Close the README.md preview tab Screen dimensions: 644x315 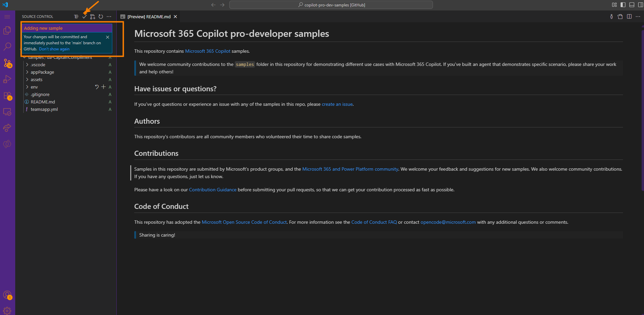pos(175,17)
